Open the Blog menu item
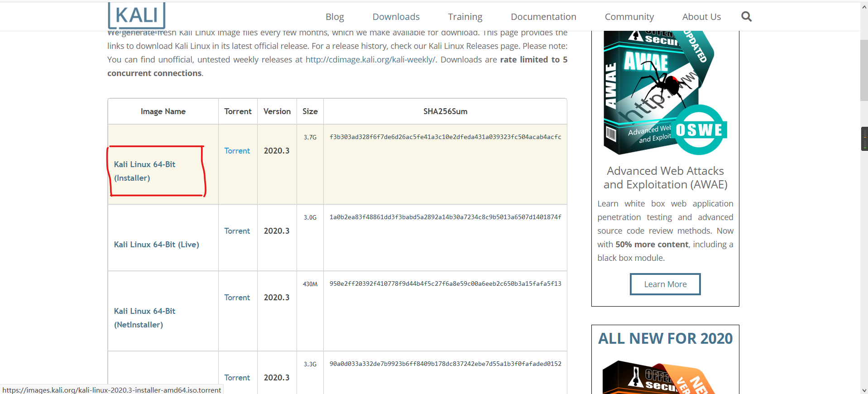Image resolution: width=868 pixels, height=394 pixels. pyautogui.click(x=335, y=17)
